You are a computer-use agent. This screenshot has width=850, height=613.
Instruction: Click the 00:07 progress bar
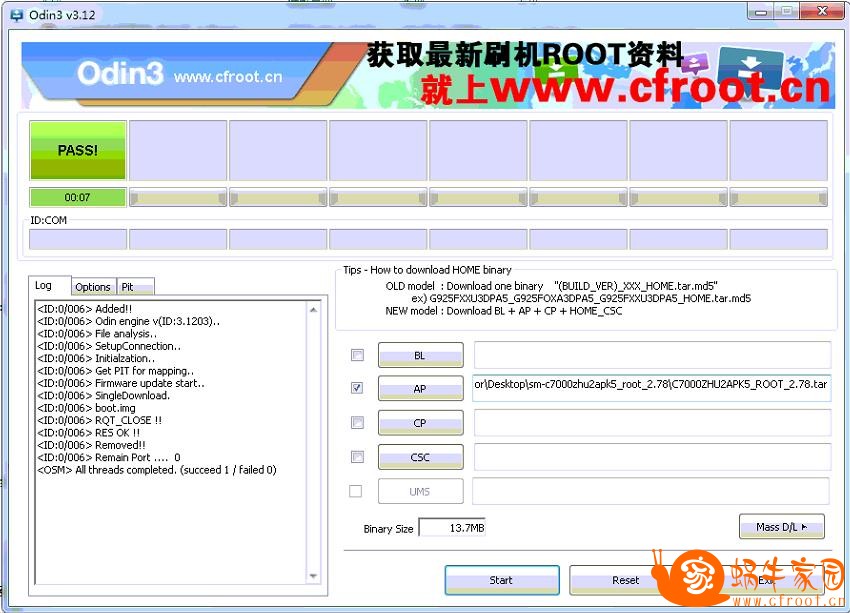coord(78,197)
